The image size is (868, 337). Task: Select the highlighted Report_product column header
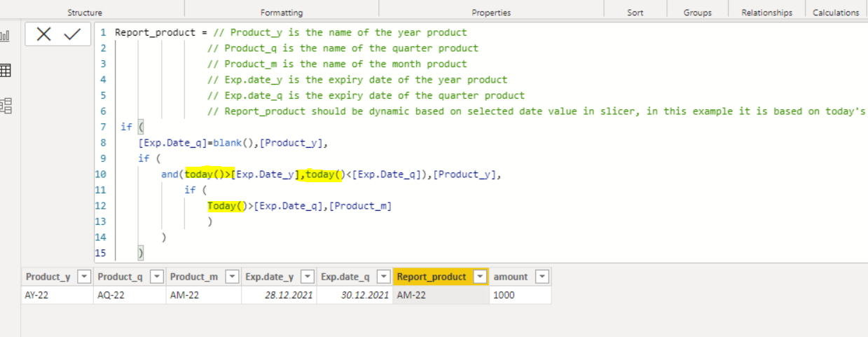click(x=441, y=277)
